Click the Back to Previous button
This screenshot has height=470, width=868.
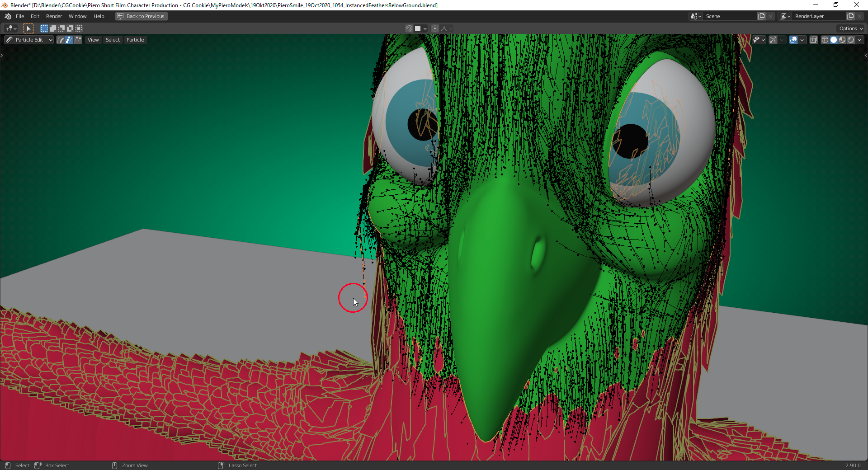[x=141, y=16]
